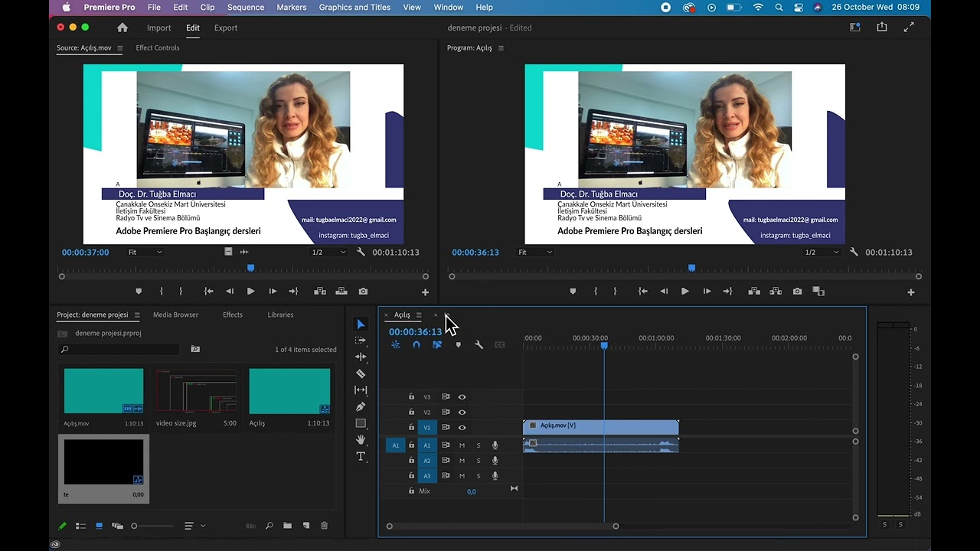Open Source monitor settings wrench
980x551 pixels.
click(361, 252)
